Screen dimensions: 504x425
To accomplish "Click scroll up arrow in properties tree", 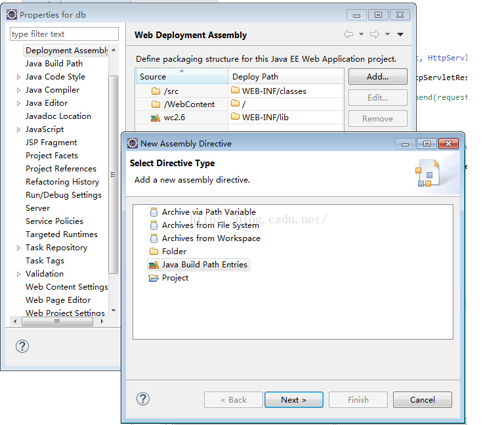I will tap(114, 50).
